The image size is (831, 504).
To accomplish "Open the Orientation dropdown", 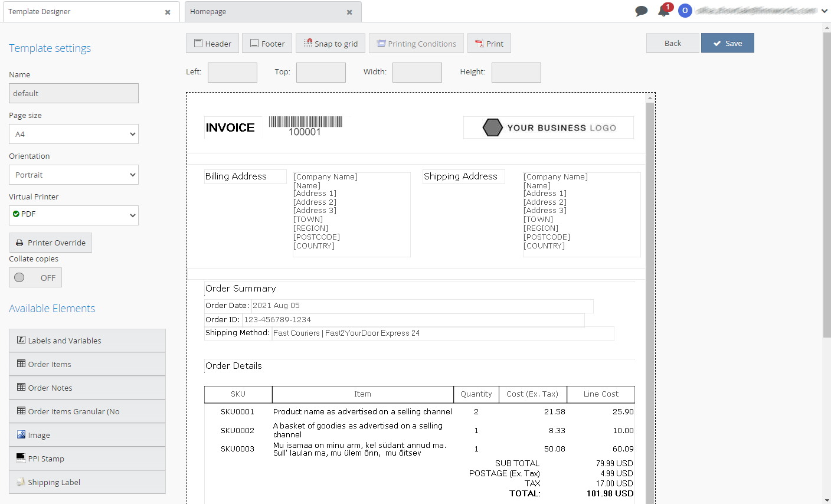I will (74, 175).
